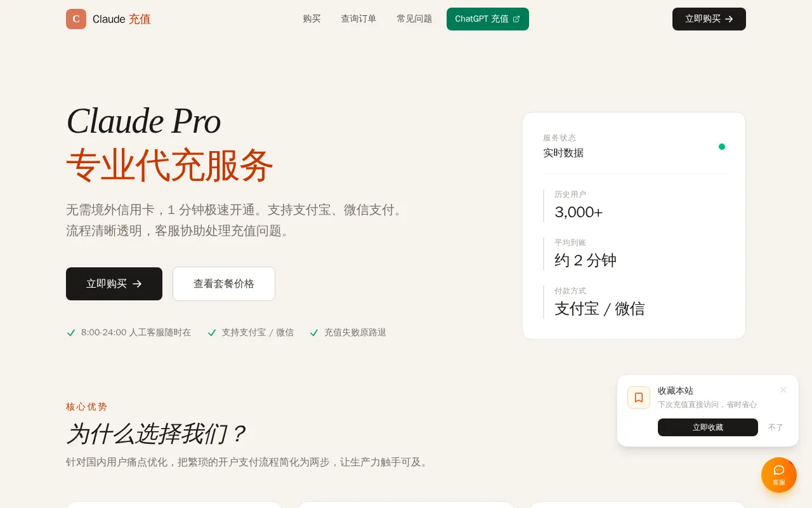Close the 收藏本站 popup
Viewport: 812px width, 508px height.
click(x=783, y=390)
